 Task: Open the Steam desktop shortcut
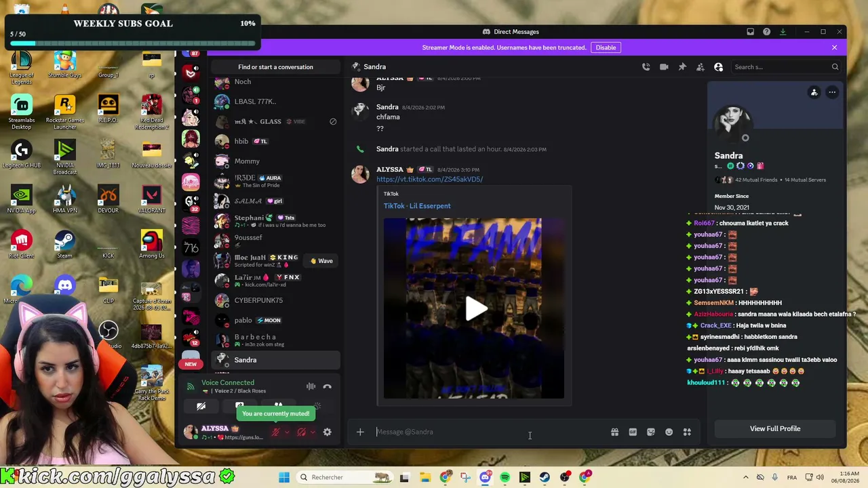pyautogui.click(x=64, y=245)
